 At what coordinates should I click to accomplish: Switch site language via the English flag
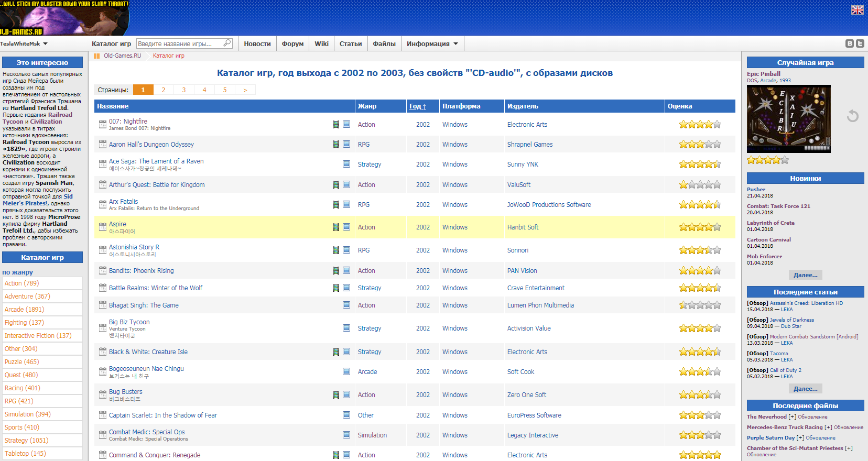pyautogui.click(x=858, y=10)
